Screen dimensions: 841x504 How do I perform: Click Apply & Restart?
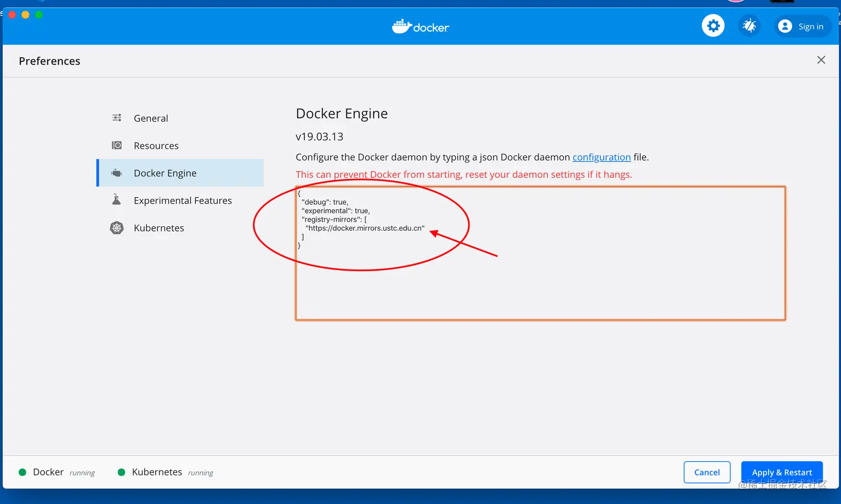pyautogui.click(x=781, y=472)
